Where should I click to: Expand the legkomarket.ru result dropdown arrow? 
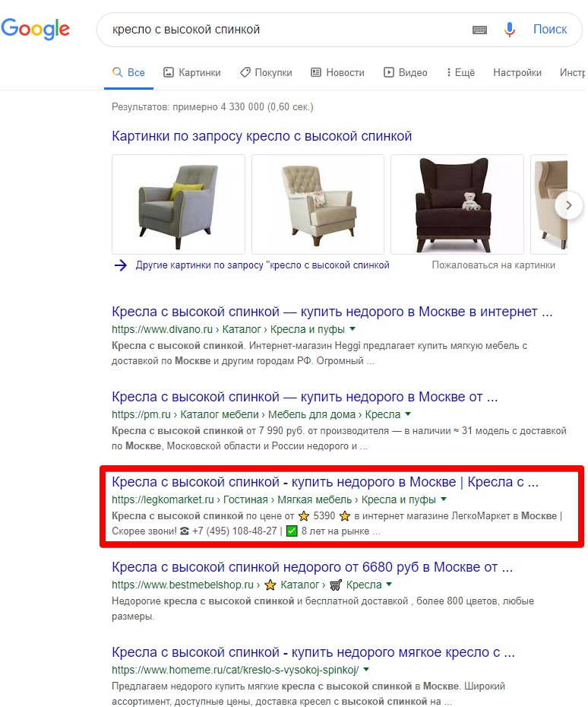(444, 499)
